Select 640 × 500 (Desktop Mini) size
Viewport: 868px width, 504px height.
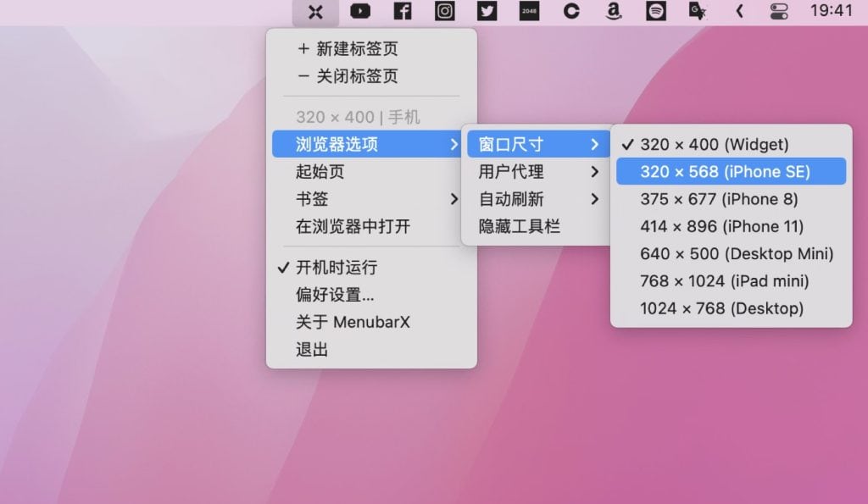(x=732, y=254)
